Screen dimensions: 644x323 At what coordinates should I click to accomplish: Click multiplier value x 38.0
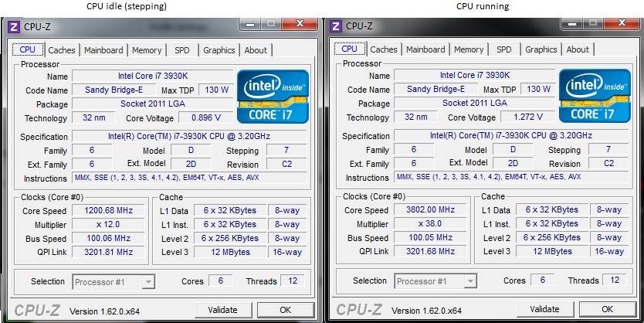(x=430, y=223)
